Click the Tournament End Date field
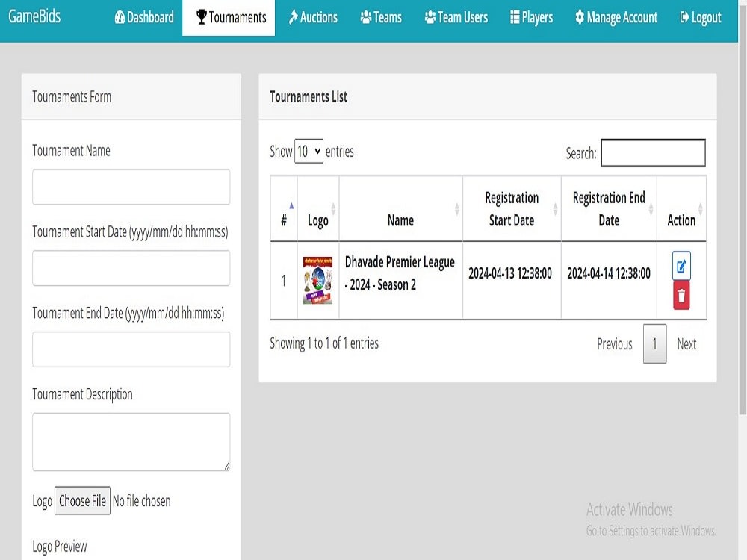747x560 pixels. click(131, 349)
